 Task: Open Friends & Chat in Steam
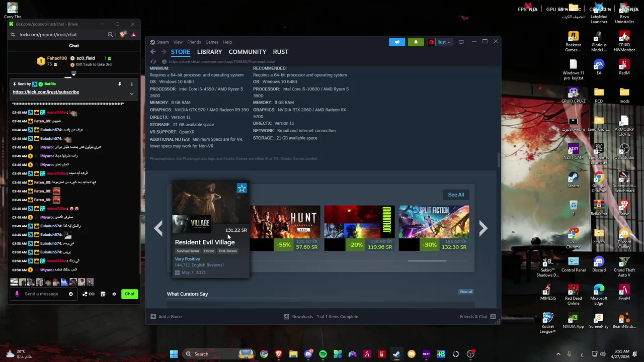477,317
